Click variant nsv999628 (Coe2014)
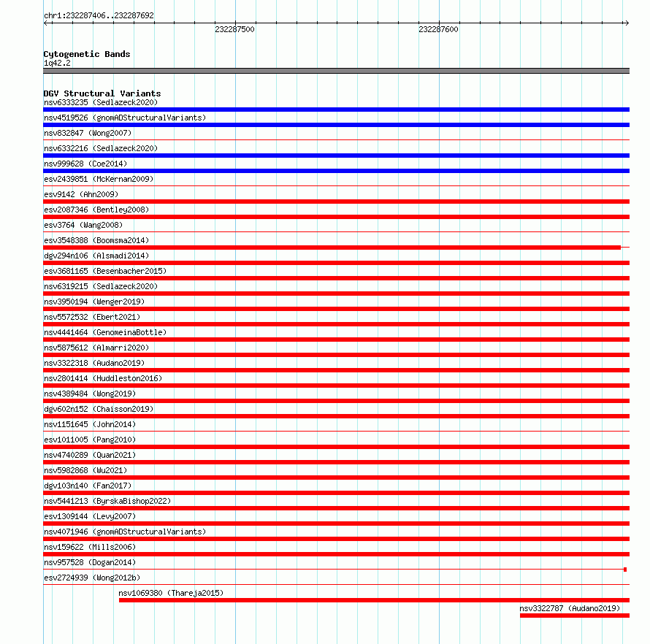Image resolution: width=650 pixels, height=644 pixels. 85,164
